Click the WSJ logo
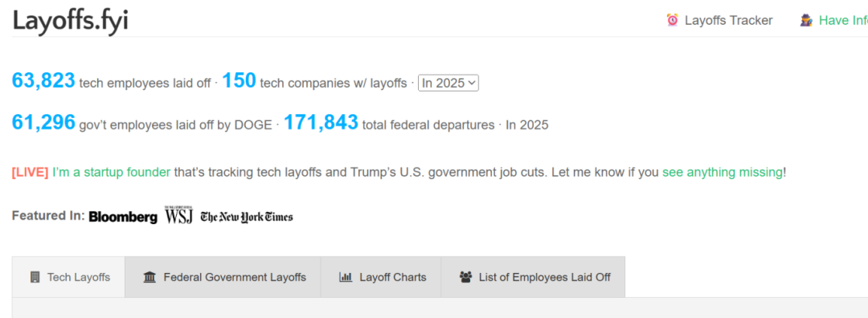The width and height of the screenshot is (868, 318). pos(178,215)
